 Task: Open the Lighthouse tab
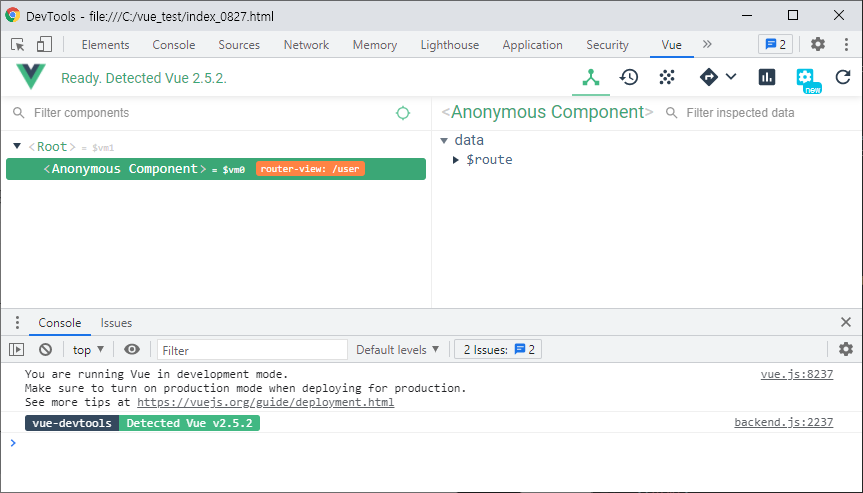coord(450,45)
